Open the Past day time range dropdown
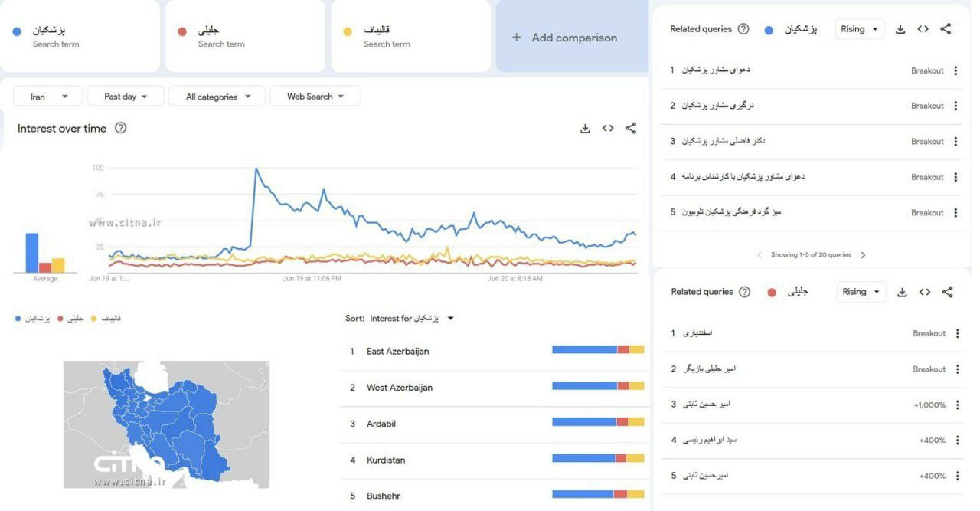The height and width of the screenshot is (511, 980). click(125, 96)
